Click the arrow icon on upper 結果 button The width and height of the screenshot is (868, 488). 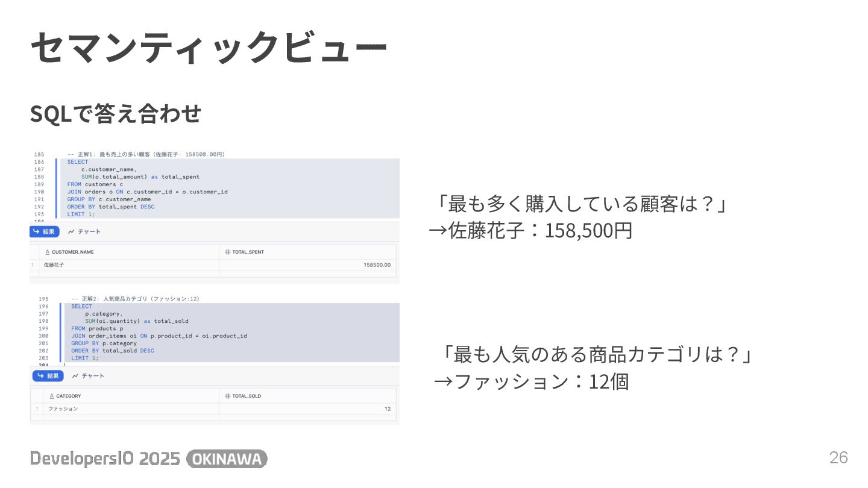point(36,231)
